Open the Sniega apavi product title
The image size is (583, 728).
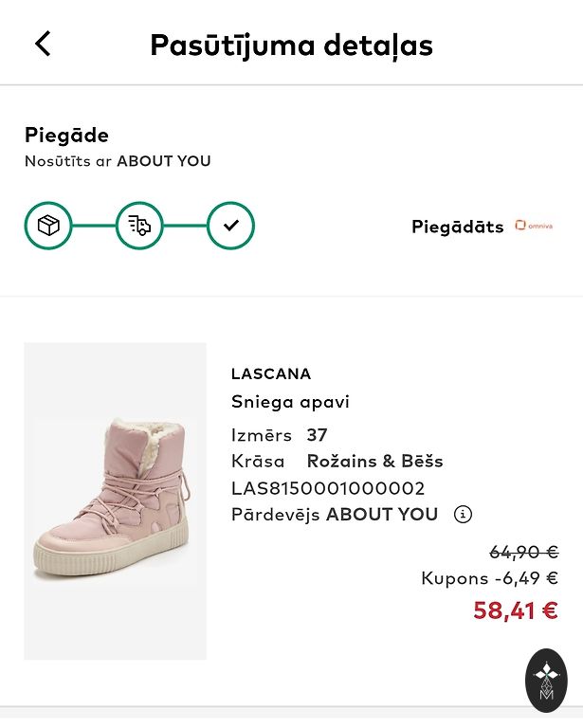pos(290,402)
